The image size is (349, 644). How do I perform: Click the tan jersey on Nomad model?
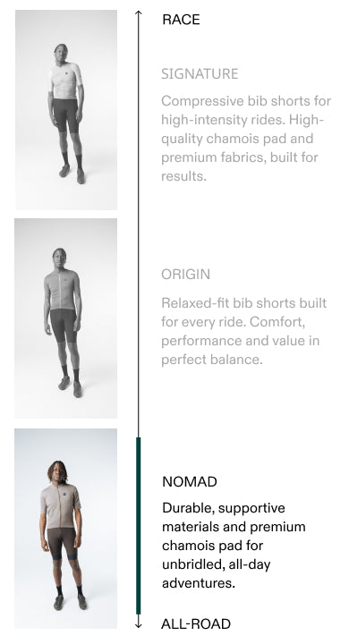coord(61,506)
